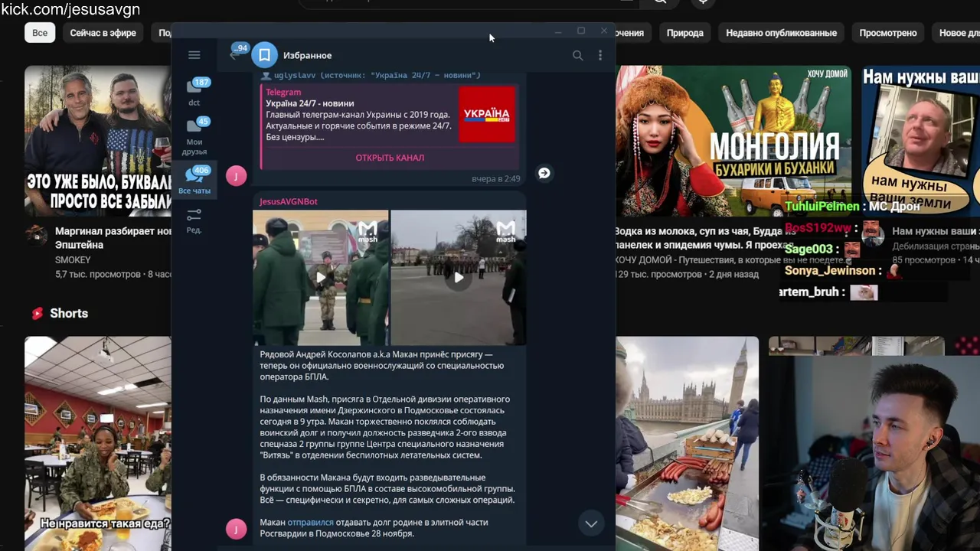Open the Монголия video thumbnail
The image size is (980, 551).
pyautogui.click(x=733, y=142)
